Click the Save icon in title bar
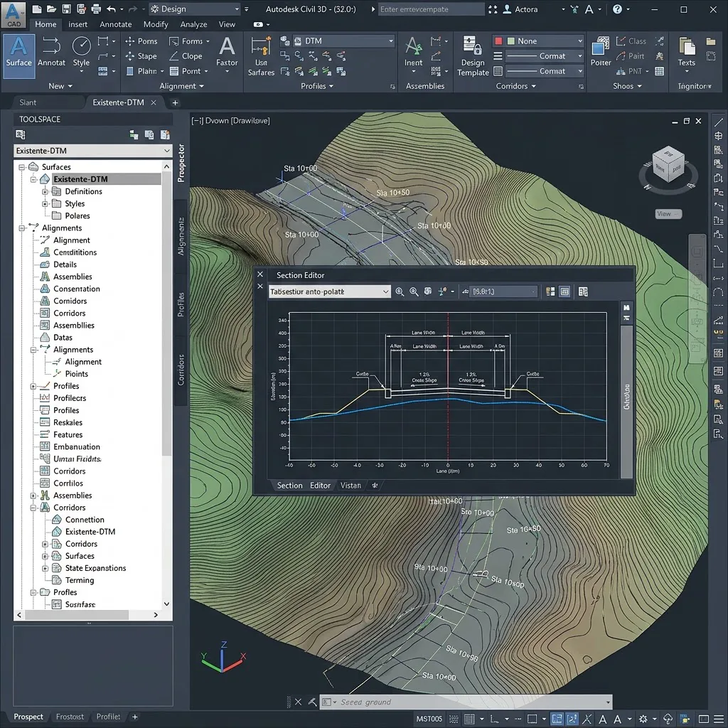Image resolution: width=728 pixels, height=728 pixels. (66, 9)
